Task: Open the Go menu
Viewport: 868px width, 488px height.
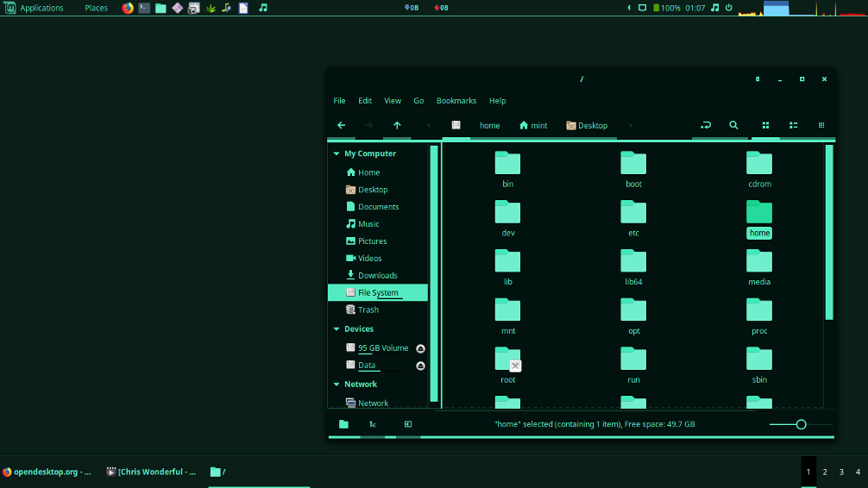Action: [418, 101]
